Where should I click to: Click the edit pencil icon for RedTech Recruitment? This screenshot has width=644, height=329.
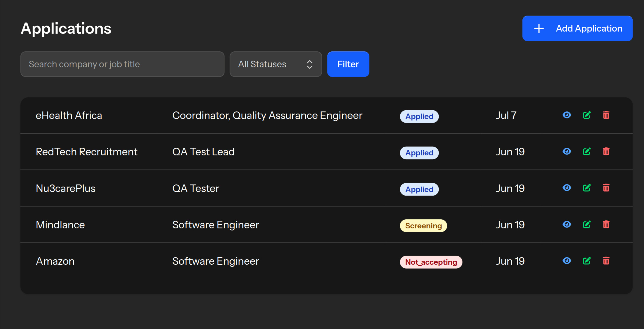pyautogui.click(x=587, y=151)
